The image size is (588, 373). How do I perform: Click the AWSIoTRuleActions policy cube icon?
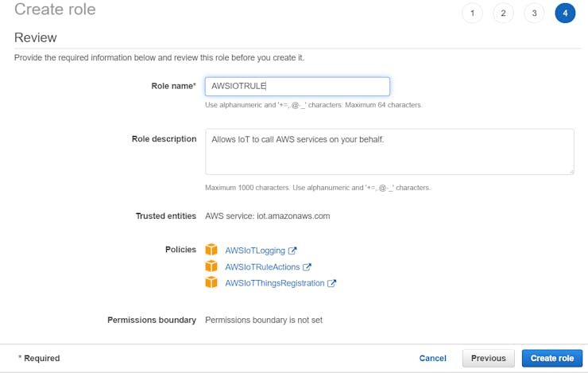(x=211, y=266)
